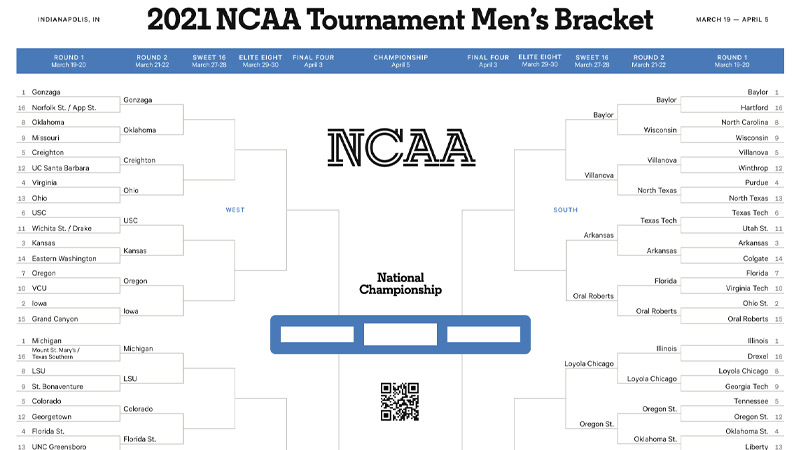Click the Michigan seed 1 entry
This screenshot has width=800, height=450.
[x=46, y=340]
